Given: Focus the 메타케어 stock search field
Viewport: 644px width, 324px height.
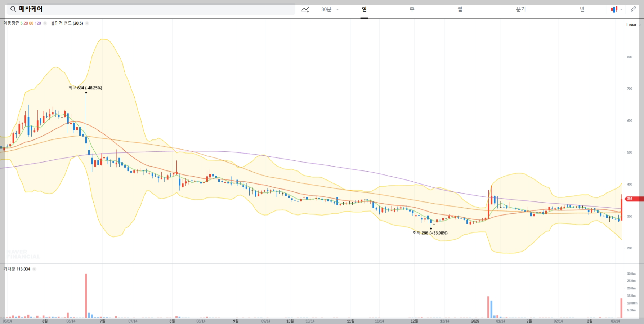Looking at the screenshot, I should tap(151, 9).
